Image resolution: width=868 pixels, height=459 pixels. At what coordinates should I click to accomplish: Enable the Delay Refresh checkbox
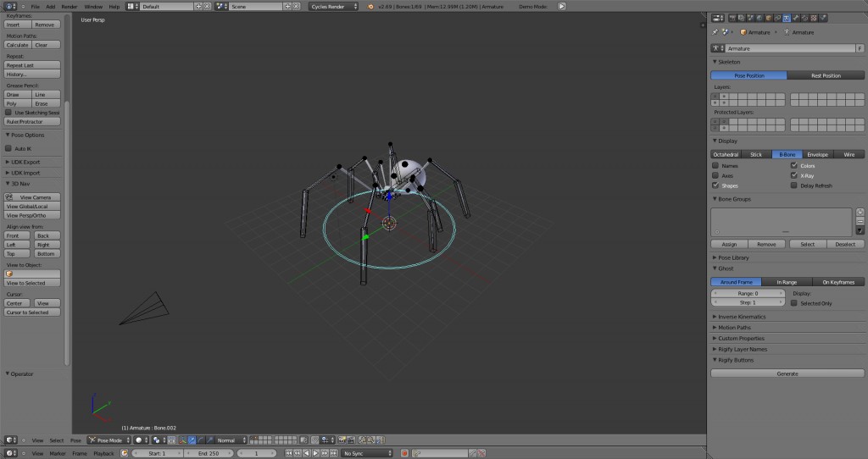coord(793,185)
